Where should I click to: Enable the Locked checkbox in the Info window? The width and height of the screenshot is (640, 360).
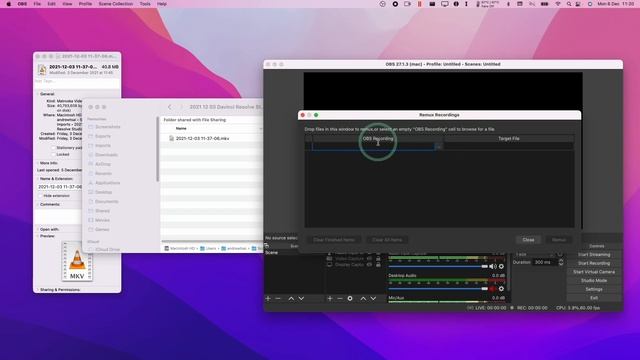[53, 154]
